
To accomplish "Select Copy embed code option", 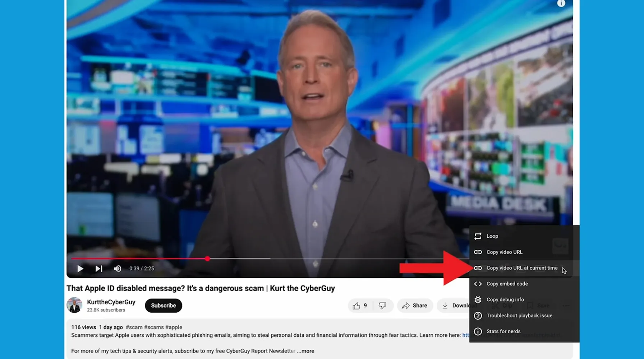I will pos(507,284).
